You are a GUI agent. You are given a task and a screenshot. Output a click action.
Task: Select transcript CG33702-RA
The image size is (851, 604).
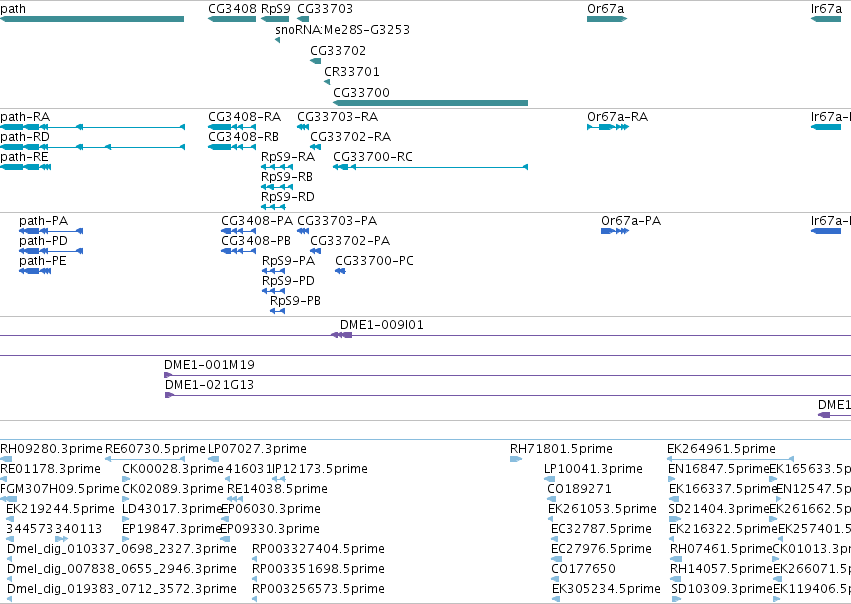[351, 137]
